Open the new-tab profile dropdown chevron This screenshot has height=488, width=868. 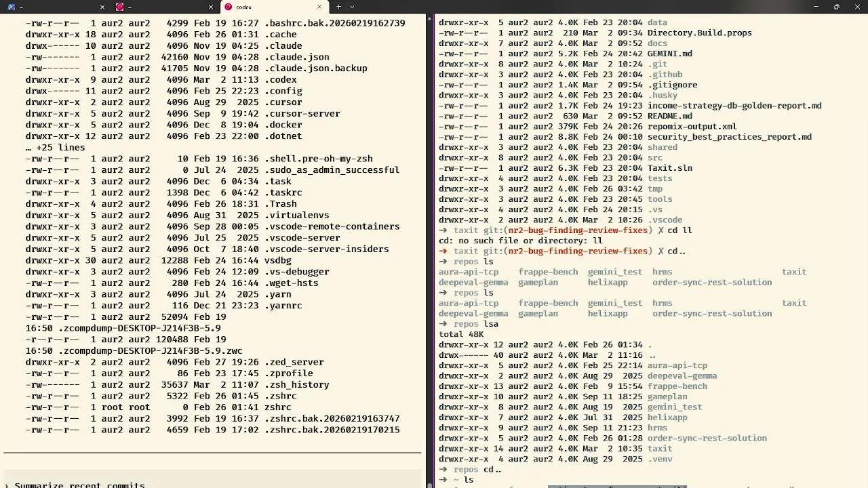352,7
